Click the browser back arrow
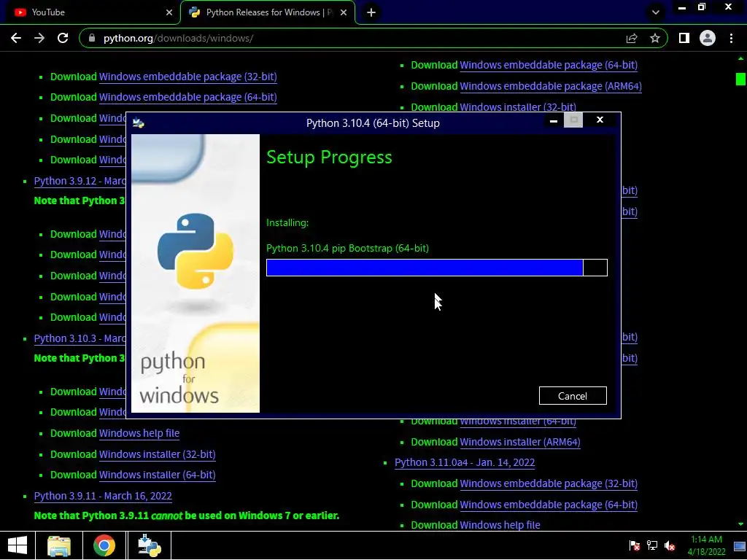 pos(16,38)
